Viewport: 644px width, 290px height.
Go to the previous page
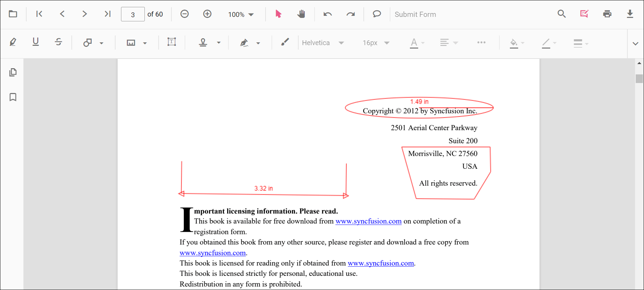(62, 14)
